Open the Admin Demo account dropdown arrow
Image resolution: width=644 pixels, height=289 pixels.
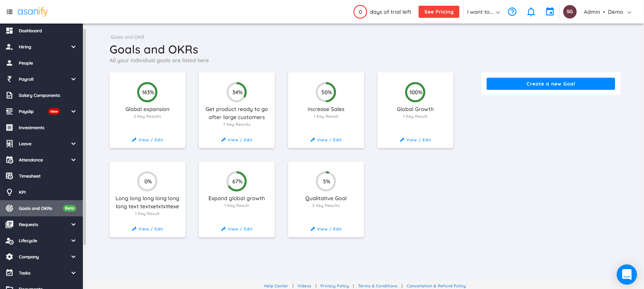click(x=629, y=12)
